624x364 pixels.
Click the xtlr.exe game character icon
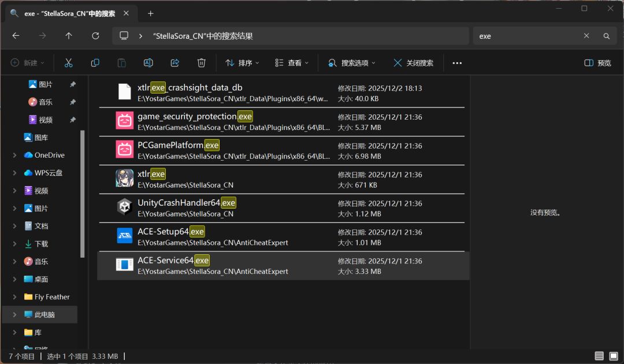(124, 178)
